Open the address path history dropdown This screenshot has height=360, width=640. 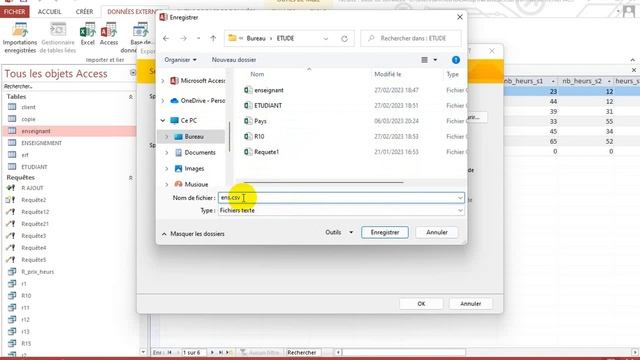[x=326, y=39]
